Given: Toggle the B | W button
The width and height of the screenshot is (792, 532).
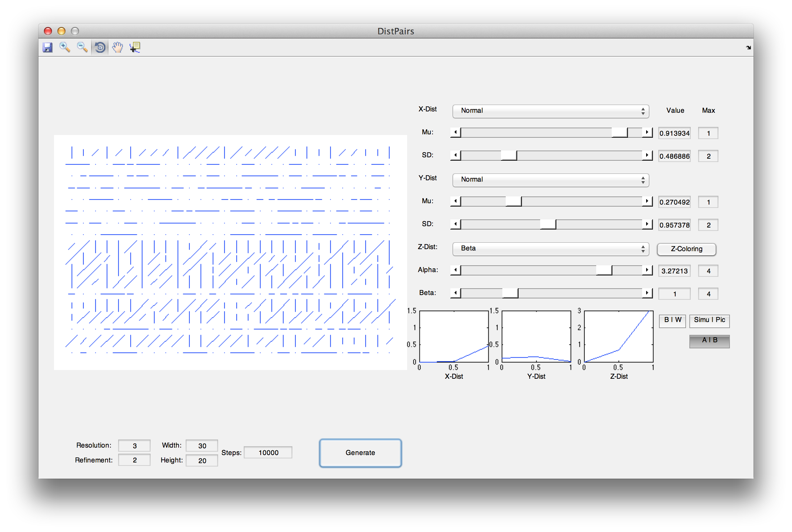Looking at the screenshot, I should 672,320.
